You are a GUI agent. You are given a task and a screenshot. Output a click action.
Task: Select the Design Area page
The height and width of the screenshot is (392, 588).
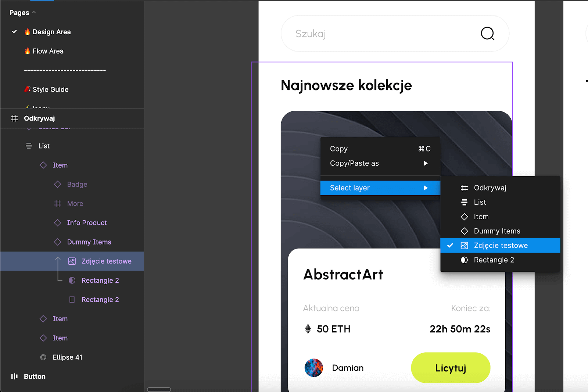point(51,32)
